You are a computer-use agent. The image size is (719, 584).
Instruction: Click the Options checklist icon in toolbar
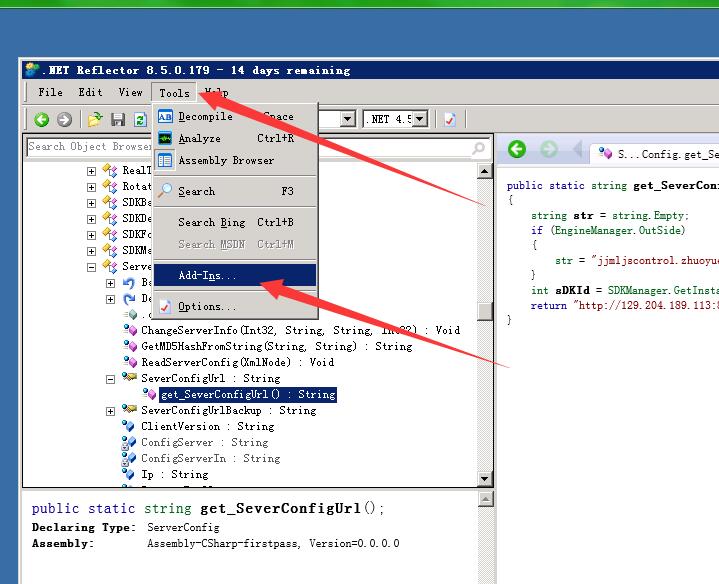(x=450, y=119)
